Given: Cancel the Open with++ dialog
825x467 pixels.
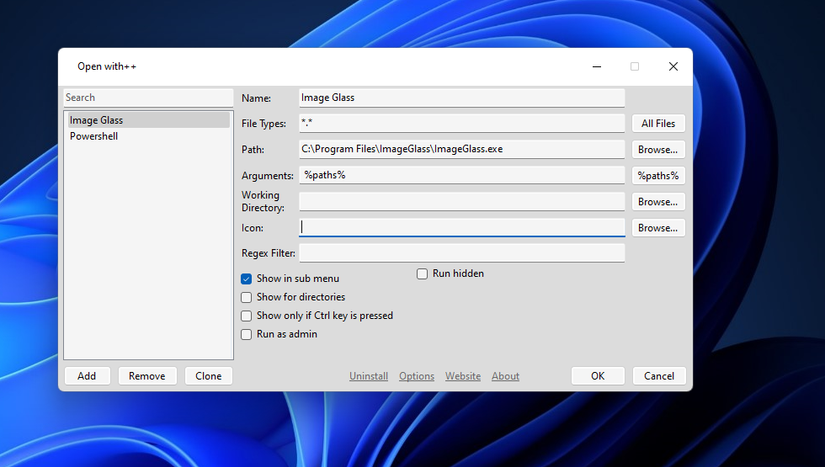Looking at the screenshot, I should (x=659, y=376).
